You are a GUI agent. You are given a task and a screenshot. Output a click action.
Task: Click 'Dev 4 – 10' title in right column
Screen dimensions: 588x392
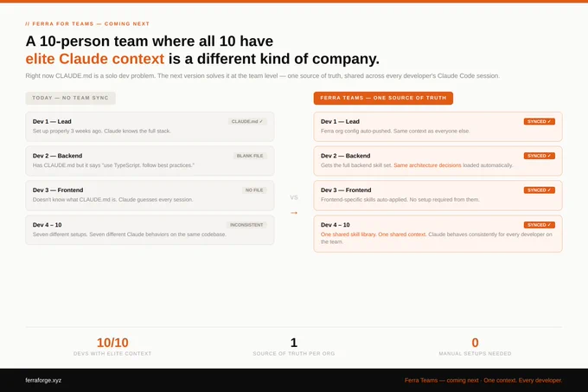[336, 225]
